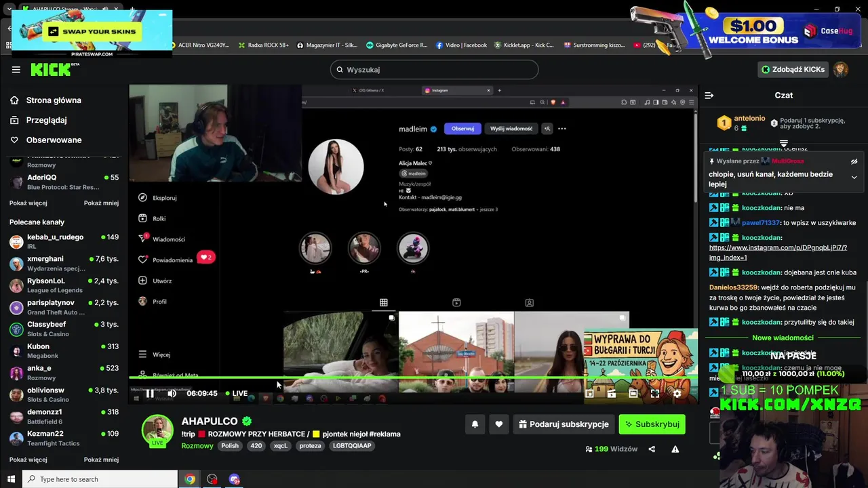Expand followed channels with Pokaż więcej
This screenshot has width=868, height=488.
click(x=28, y=203)
